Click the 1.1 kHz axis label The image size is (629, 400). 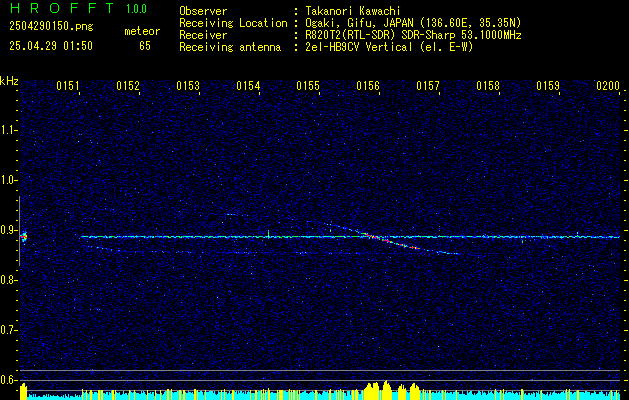coord(9,130)
